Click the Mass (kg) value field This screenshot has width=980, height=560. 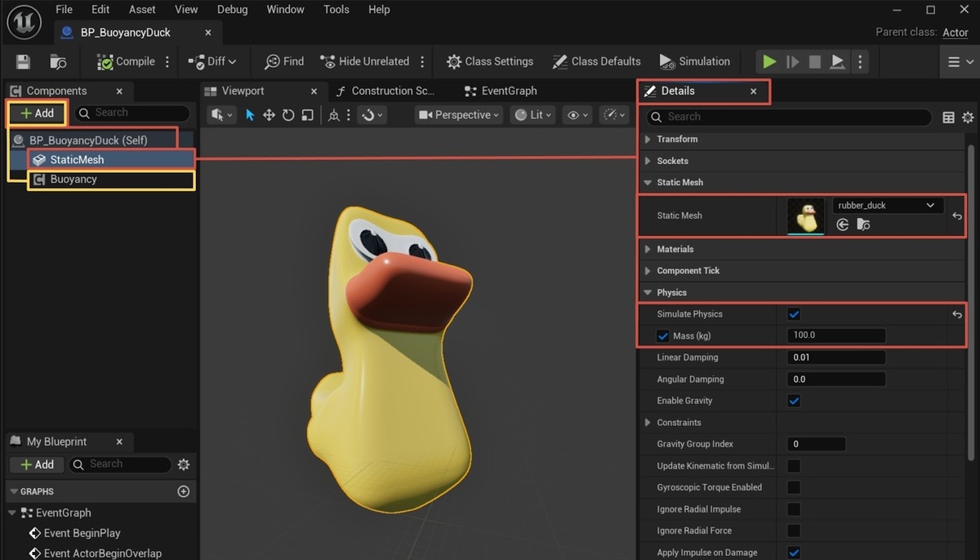pyautogui.click(x=836, y=336)
